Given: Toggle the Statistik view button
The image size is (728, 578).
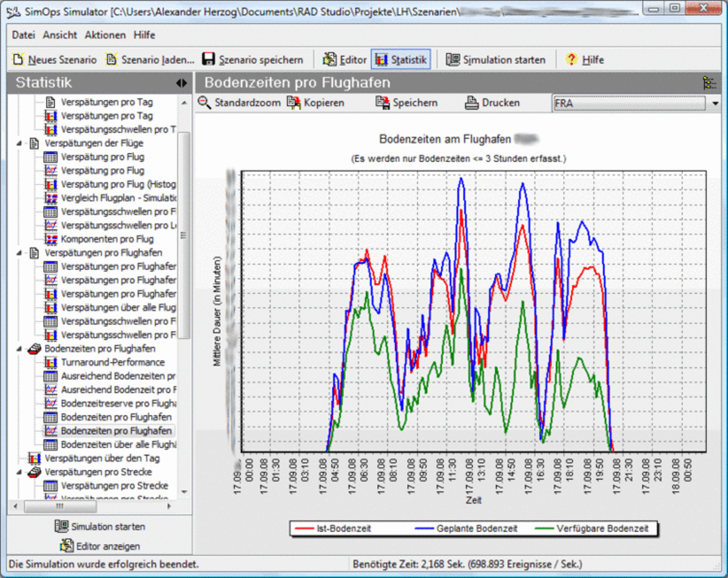Looking at the screenshot, I should pyautogui.click(x=400, y=59).
